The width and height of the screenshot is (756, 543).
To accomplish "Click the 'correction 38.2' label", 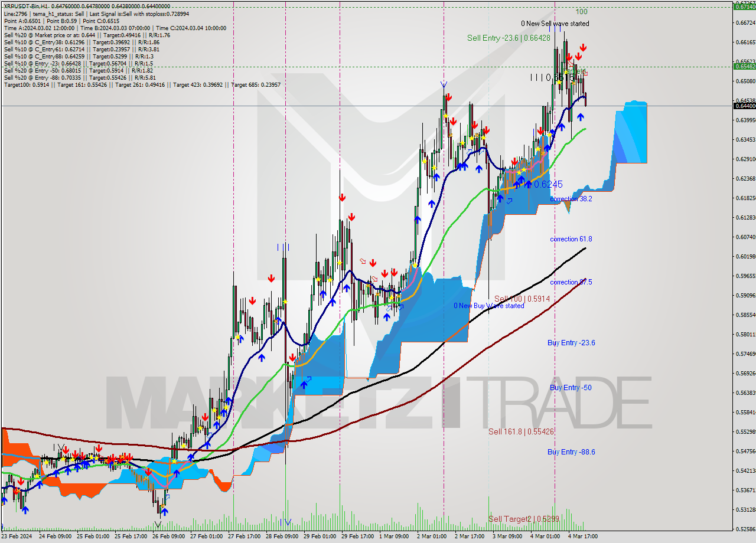I will (571, 199).
